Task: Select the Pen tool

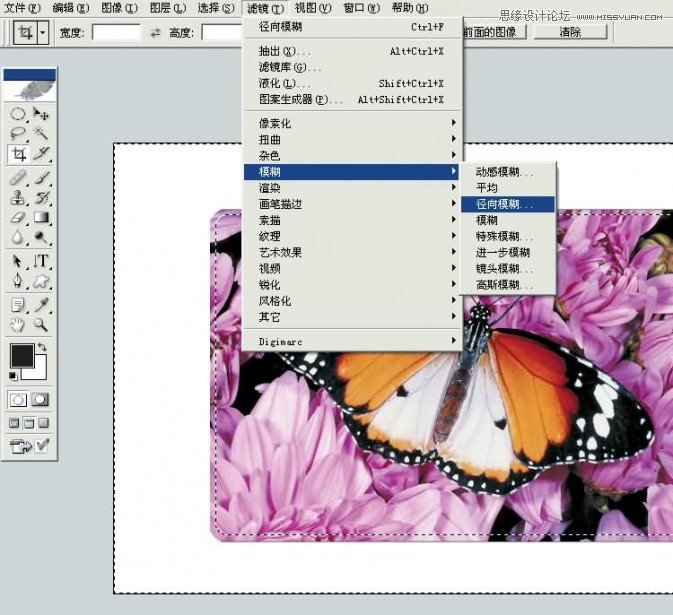Action: [18, 281]
